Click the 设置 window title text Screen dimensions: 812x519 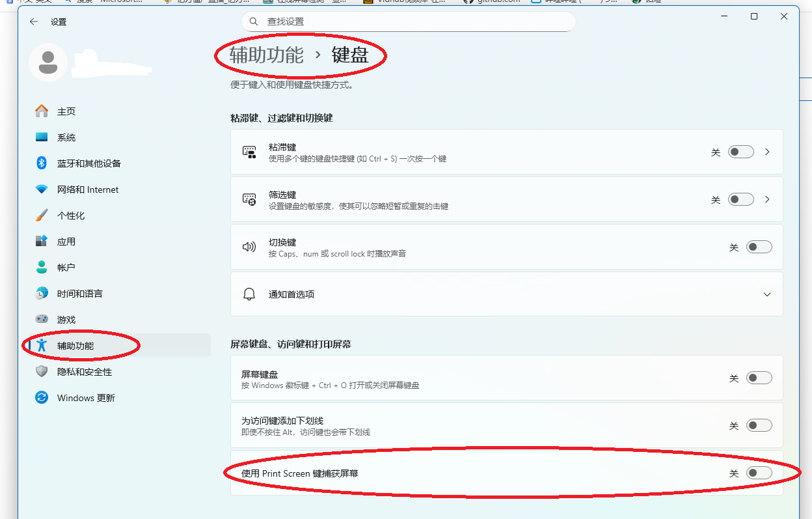[59, 22]
